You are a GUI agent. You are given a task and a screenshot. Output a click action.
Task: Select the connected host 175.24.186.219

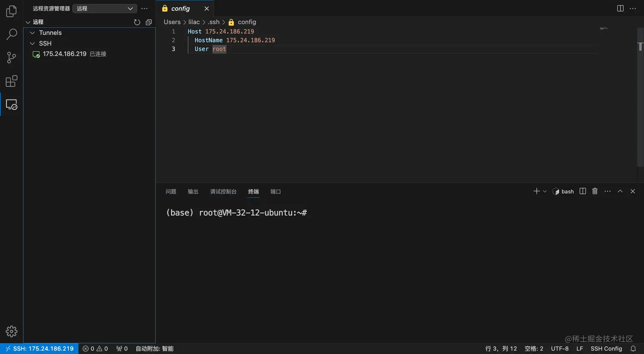(65, 54)
